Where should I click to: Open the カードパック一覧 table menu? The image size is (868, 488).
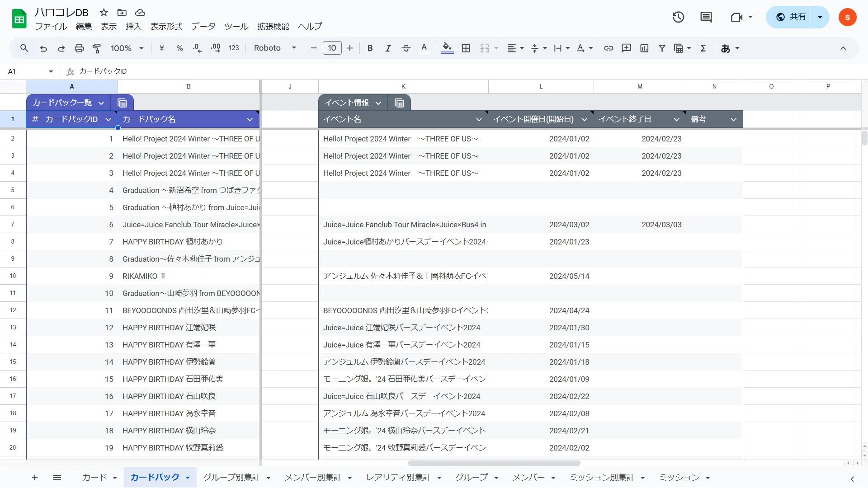[x=101, y=103]
